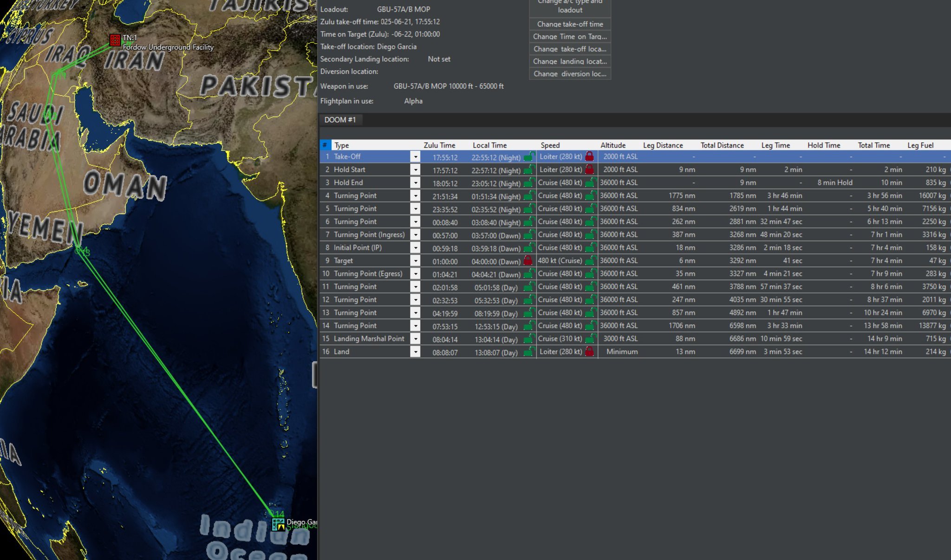This screenshot has height=560, width=951.
Task: Toggle the time lock on Take-Off row
Action: [528, 157]
